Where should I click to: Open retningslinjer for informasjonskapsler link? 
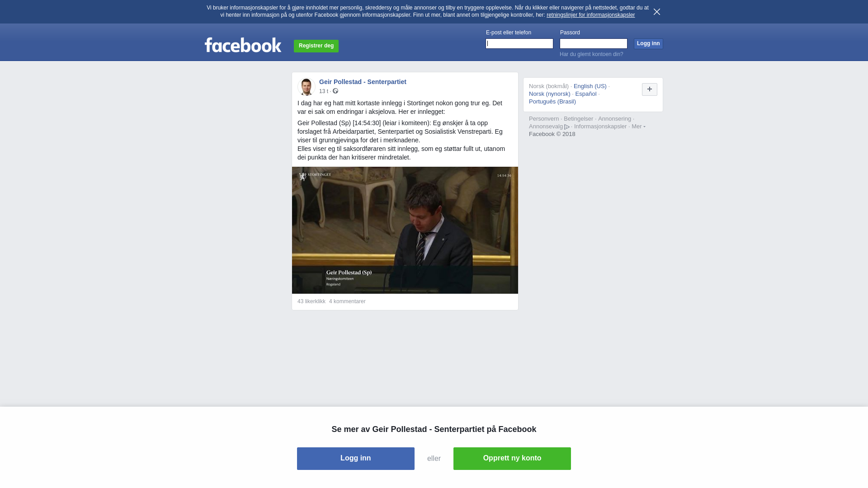[x=590, y=15]
